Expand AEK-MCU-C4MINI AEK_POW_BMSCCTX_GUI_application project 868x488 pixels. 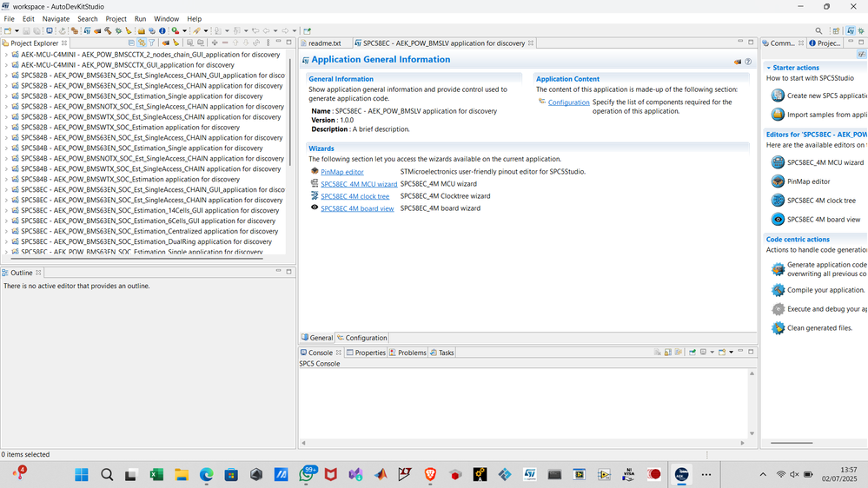6,65
